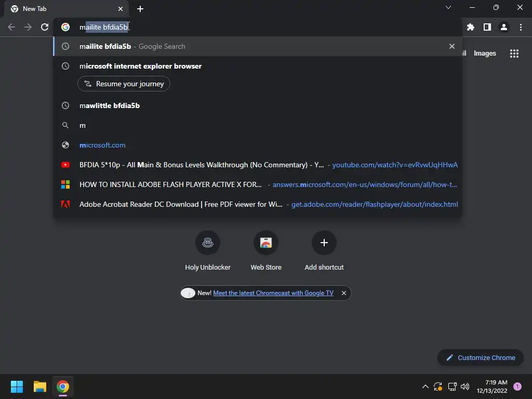
Task: Select the New Tab tab
Action: pyautogui.click(x=66, y=9)
